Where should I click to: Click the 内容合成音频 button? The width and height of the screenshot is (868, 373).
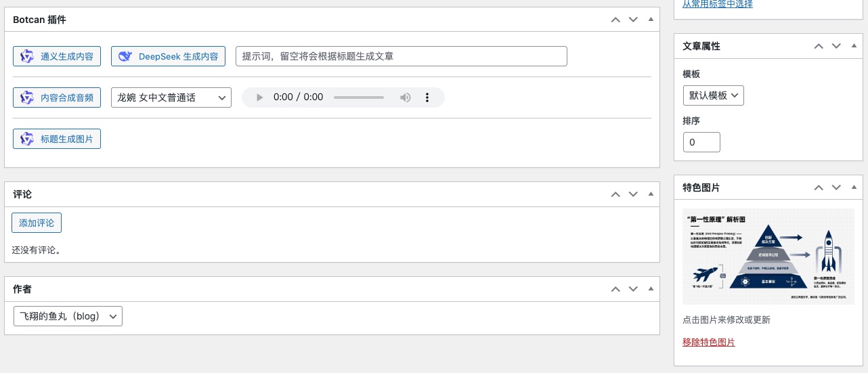click(x=57, y=97)
